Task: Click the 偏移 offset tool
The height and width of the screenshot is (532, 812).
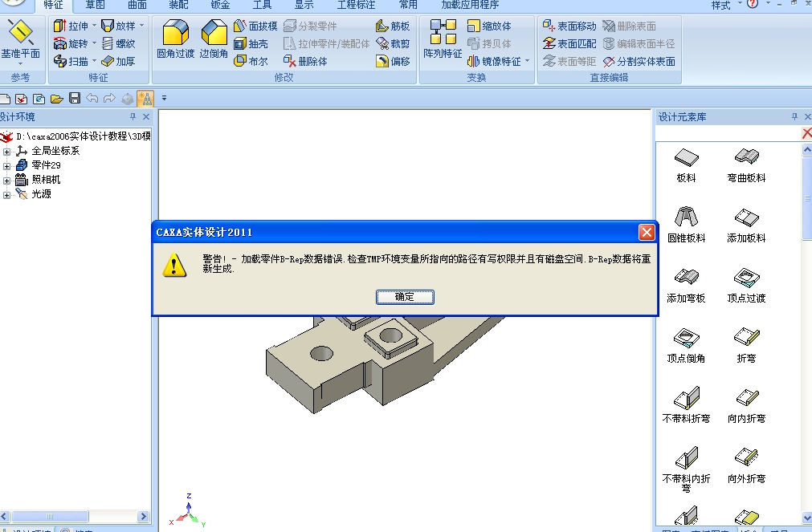Action: click(393, 61)
